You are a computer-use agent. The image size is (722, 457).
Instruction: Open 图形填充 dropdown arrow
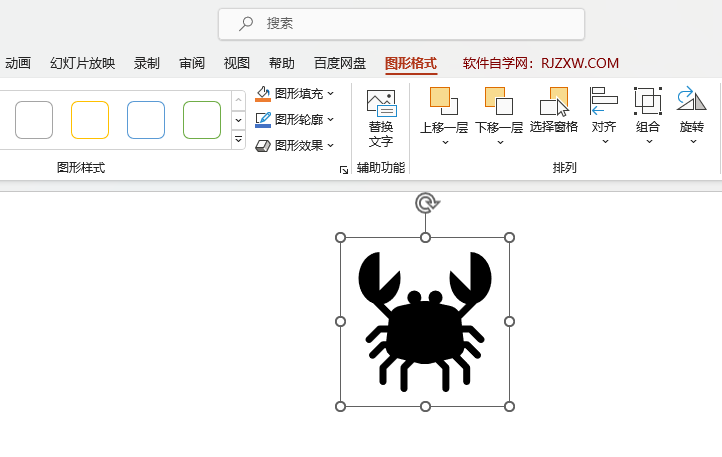coord(331,94)
